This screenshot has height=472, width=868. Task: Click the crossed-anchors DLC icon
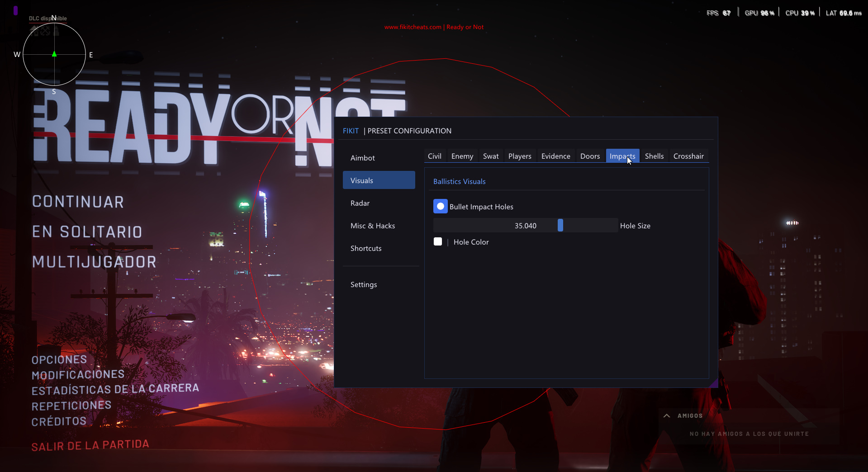45,31
